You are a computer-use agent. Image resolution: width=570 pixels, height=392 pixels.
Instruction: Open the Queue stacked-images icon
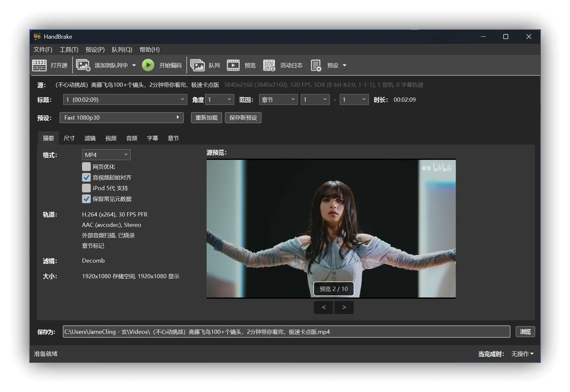coord(197,65)
